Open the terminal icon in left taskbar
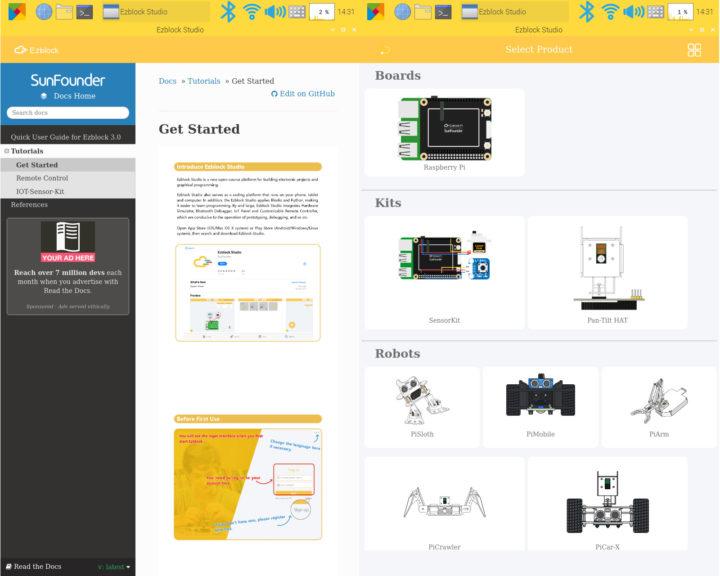The image size is (720, 576). [84, 12]
